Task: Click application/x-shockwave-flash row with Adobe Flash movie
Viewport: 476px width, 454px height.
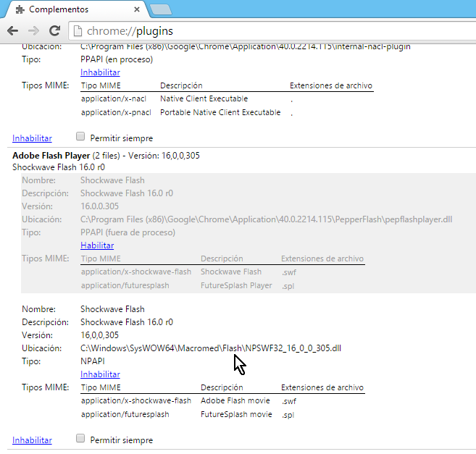Action: pos(136,400)
